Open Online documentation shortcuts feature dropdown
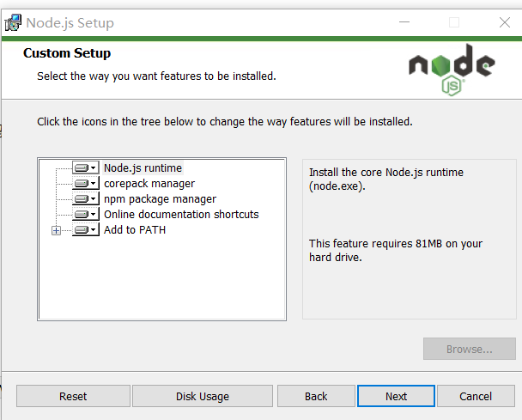522x420 pixels. click(x=86, y=214)
